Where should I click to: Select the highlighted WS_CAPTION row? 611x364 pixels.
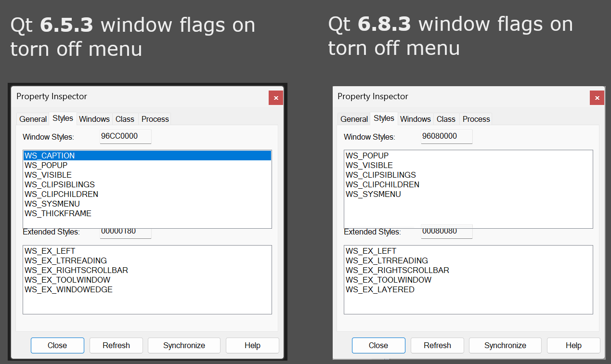147,156
